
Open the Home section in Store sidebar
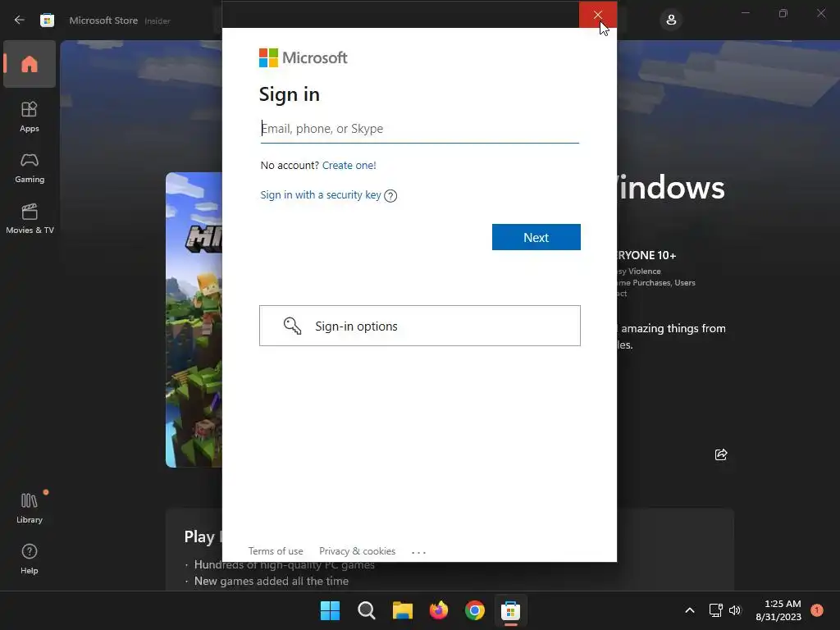point(30,64)
